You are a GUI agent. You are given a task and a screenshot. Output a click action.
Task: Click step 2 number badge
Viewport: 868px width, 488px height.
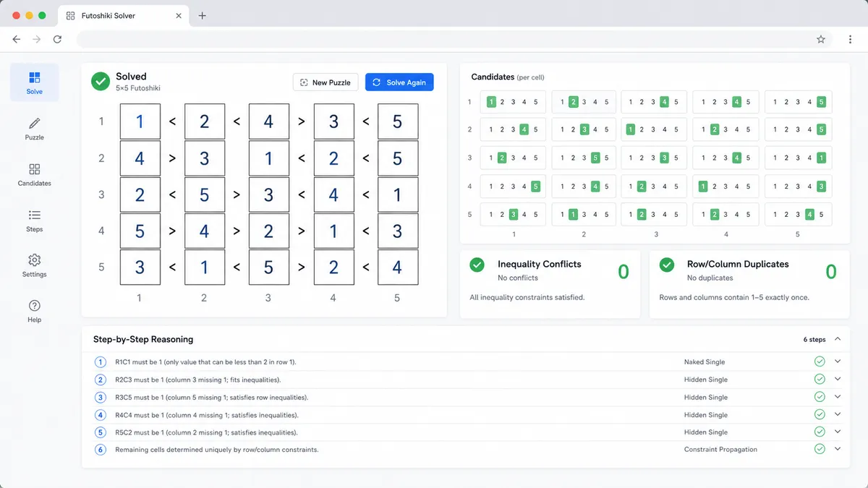(101, 380)
